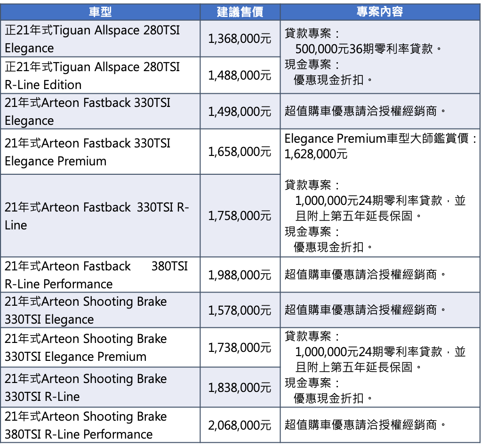Select Arteon Fastback 330TSI Elegance (non-Premium) model cell
This screenshot has height=448, width=481.
click(x=100, y=112)
